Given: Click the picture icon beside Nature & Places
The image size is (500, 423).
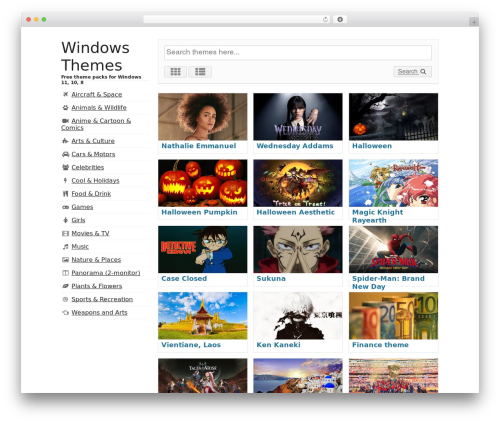Looking at the screenshot, I should [x=65, y=260].
